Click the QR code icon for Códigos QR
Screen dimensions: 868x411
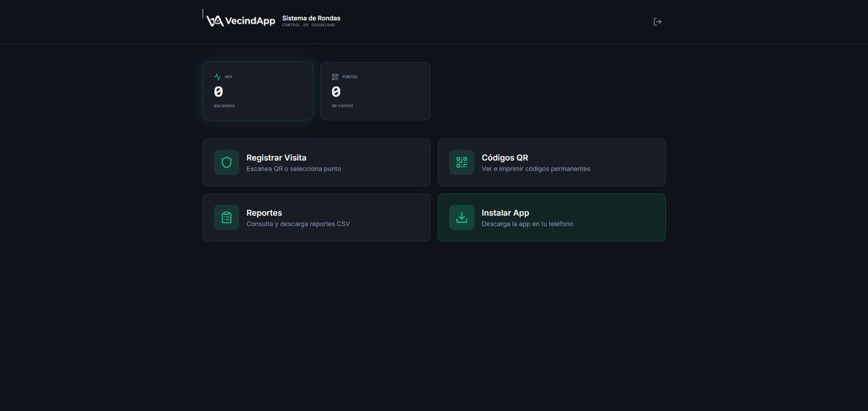pyautogui.click(x=462, y=162)
